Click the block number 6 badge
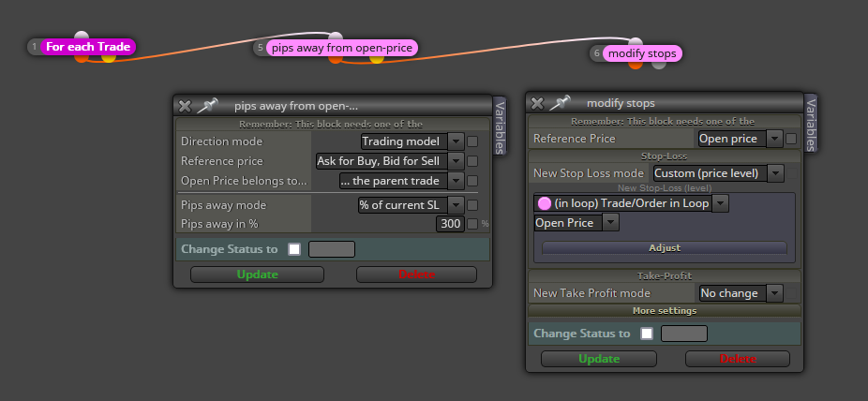Screen dimensions: 868x401 point(597,53)
